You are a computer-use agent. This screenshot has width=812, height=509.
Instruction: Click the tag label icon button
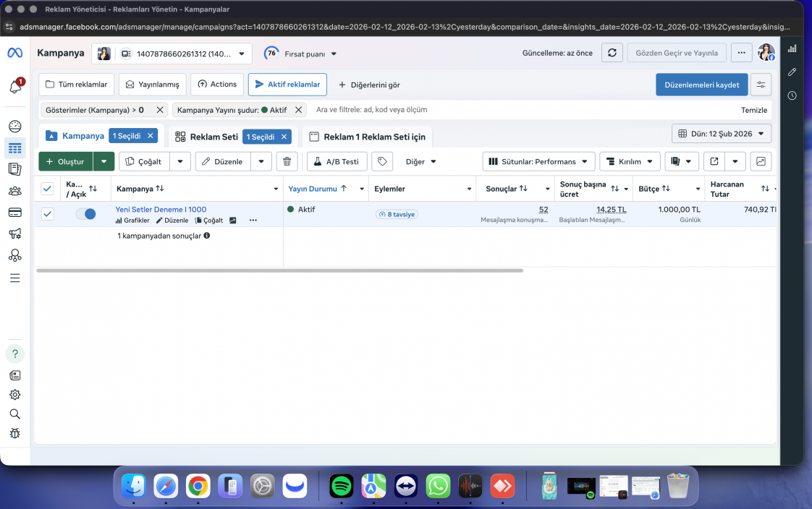[382, 161]
